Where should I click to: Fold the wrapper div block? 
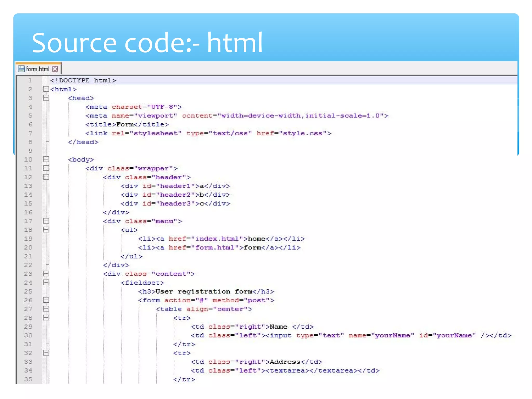click(x=46, y=168)
